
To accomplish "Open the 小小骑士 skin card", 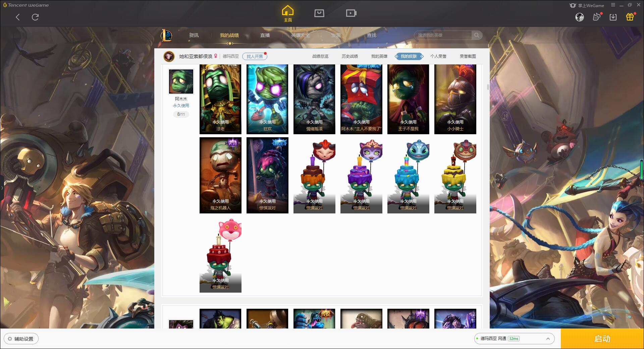I will tap(455, 99).
